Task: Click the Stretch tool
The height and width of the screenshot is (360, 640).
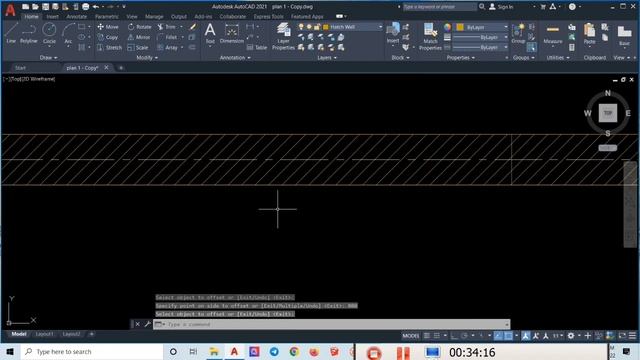Action: coord(109,48)
